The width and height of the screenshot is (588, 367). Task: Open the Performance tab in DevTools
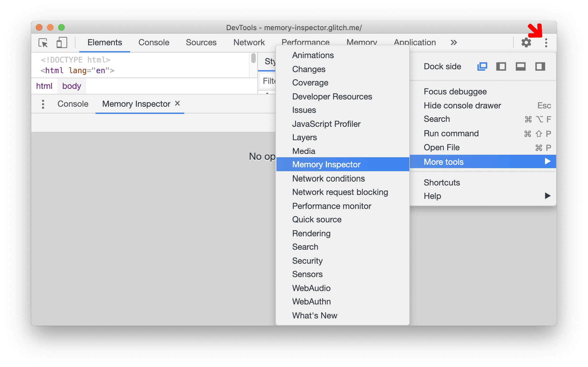pyautogui.click(x=305, y=42)
